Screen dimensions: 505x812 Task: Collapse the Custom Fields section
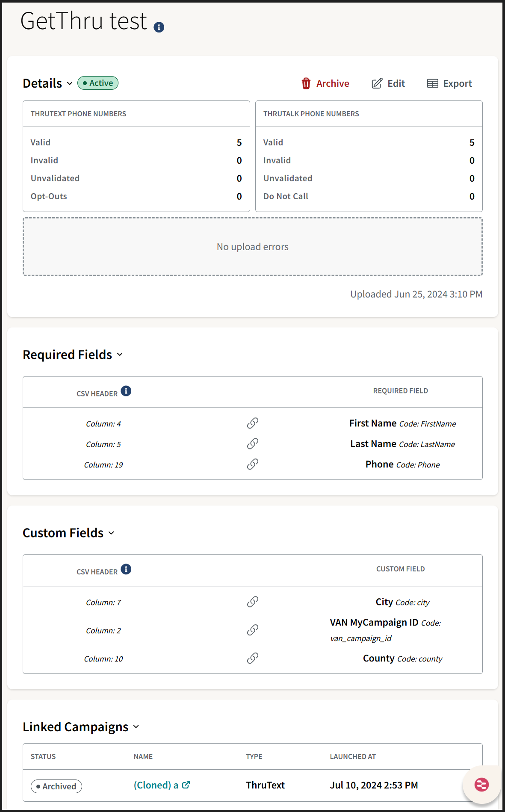pyautogui.click(x=111, y=533)
